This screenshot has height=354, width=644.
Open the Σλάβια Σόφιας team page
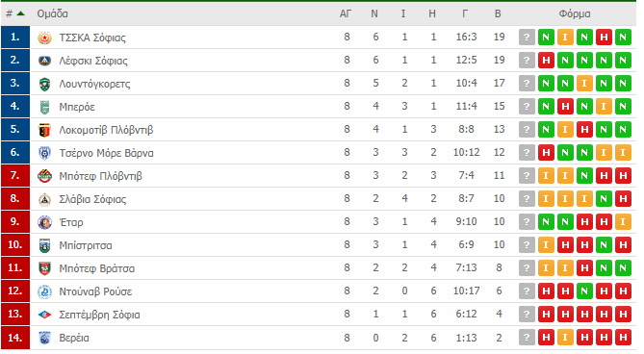(92, 199)
